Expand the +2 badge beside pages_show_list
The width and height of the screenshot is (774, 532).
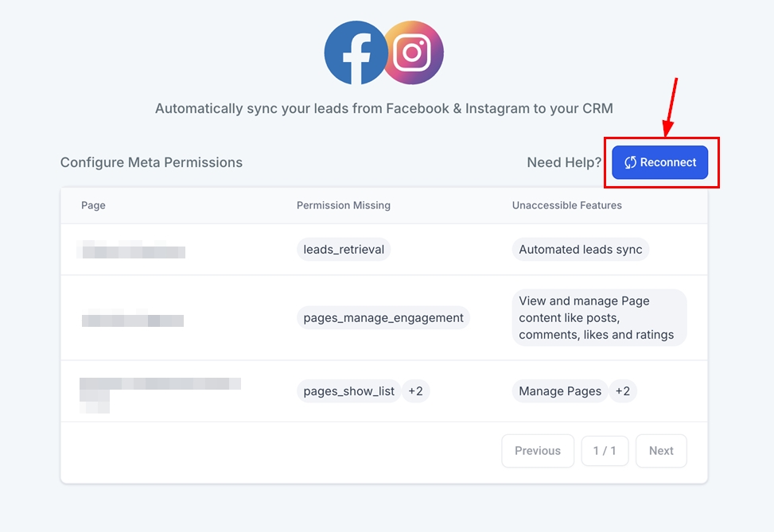pyautogui.click(x=415, y=391)
